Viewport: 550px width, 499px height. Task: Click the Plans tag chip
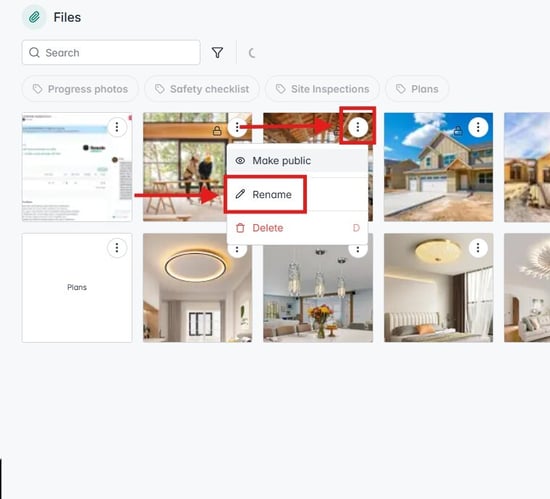[x=417, y=89]
